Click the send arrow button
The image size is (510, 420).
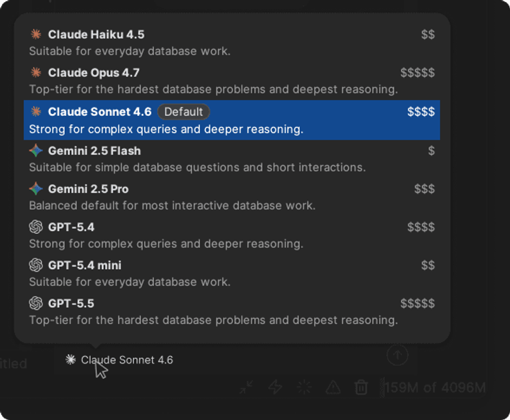click(x=397, y=355)
